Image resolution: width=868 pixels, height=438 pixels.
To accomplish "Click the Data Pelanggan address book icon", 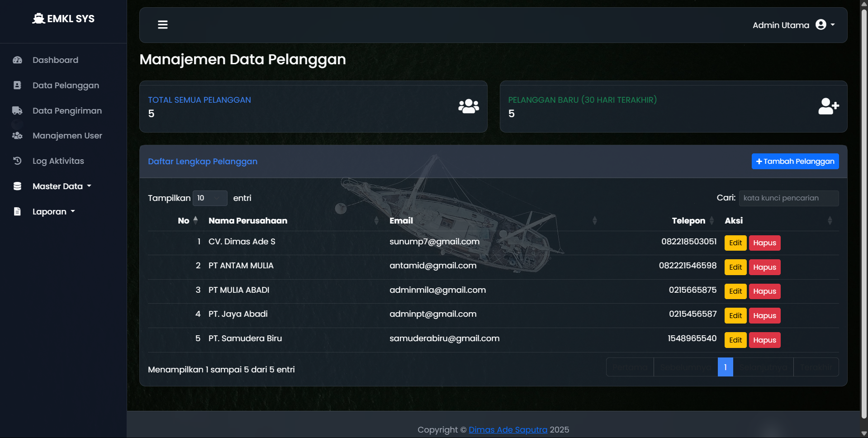I will click(18, 86).
